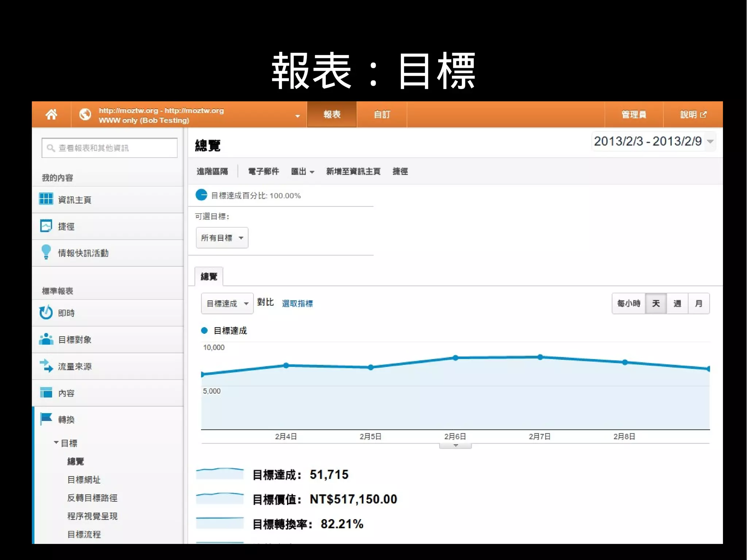Click the home icon in orange header

click(x=51, y=115)
